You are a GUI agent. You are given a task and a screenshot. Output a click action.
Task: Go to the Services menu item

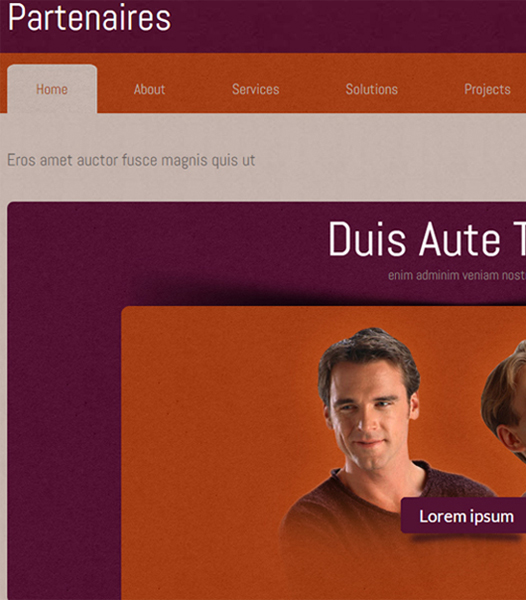pos(256,89)
